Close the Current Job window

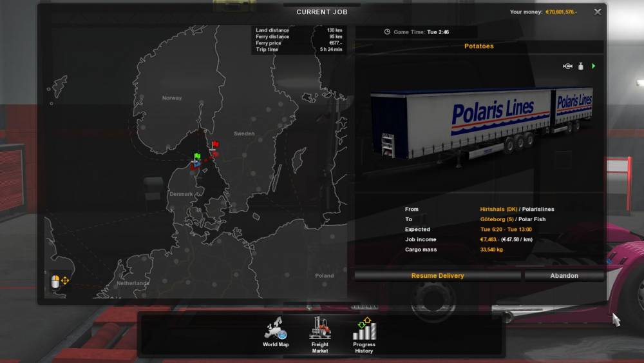[x=598, y=12]
